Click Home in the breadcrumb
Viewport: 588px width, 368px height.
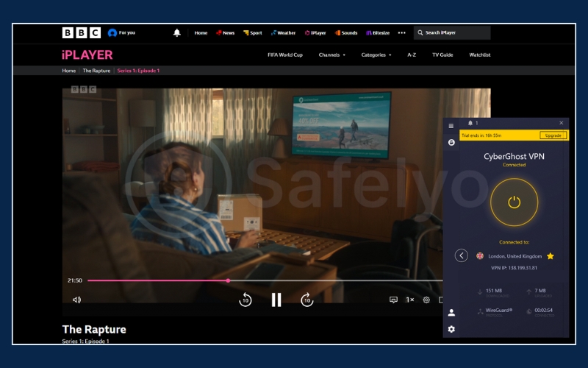(68, 71)
